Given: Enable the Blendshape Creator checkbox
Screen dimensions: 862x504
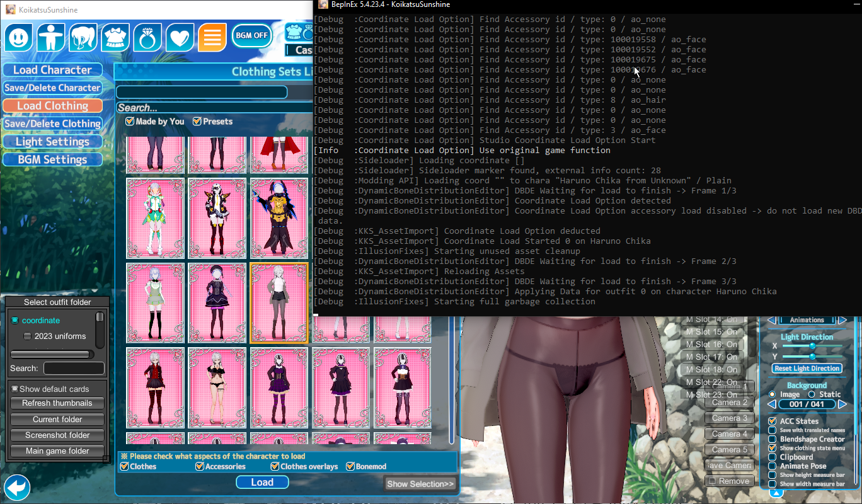Looking at the screenshot, I should 772,439.
